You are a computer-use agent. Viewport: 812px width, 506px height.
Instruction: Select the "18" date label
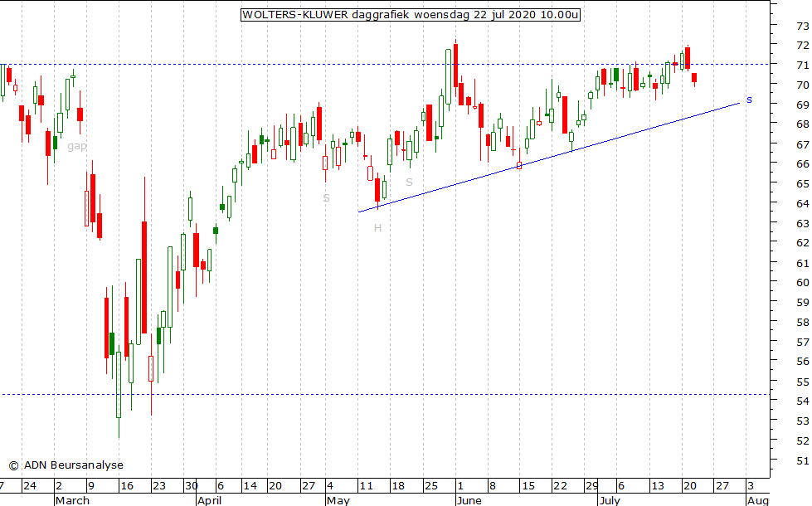pos(398,486)
